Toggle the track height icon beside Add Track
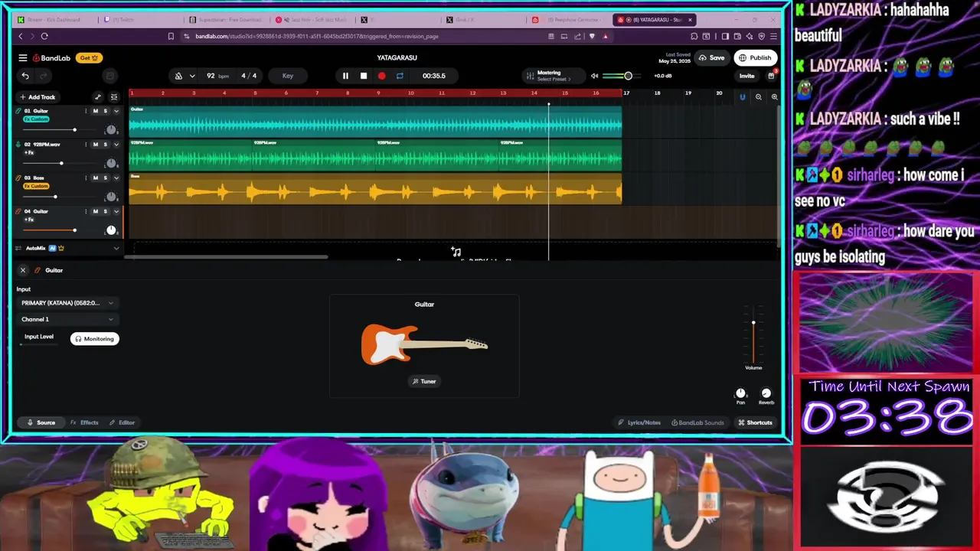 click(114, 97)
